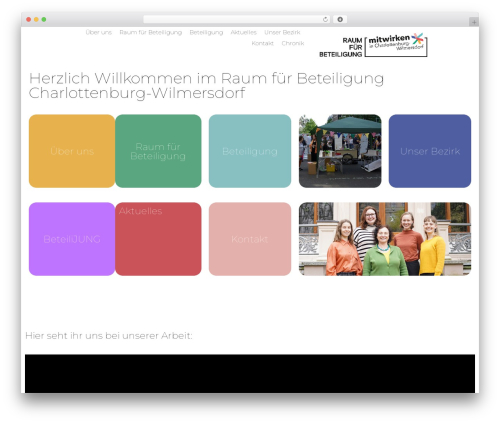View the team photo of five women
The image size is (500, 423).
tap(385, 239)
